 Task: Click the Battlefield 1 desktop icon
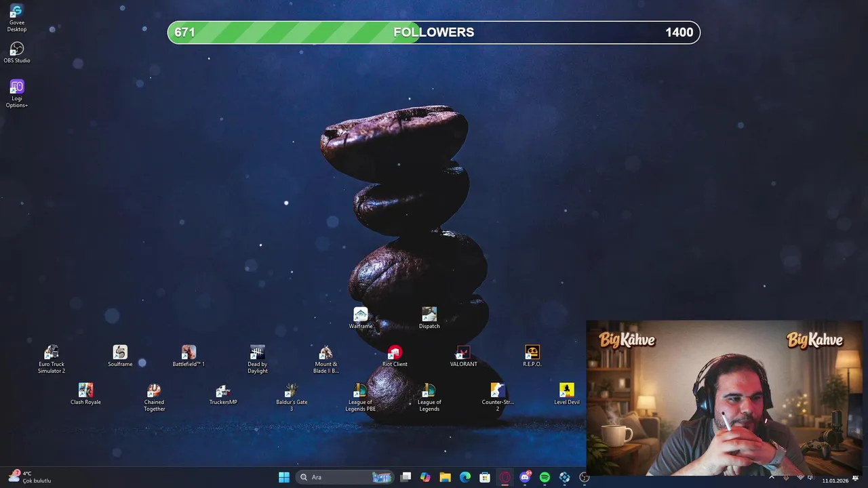pos(189,357)
